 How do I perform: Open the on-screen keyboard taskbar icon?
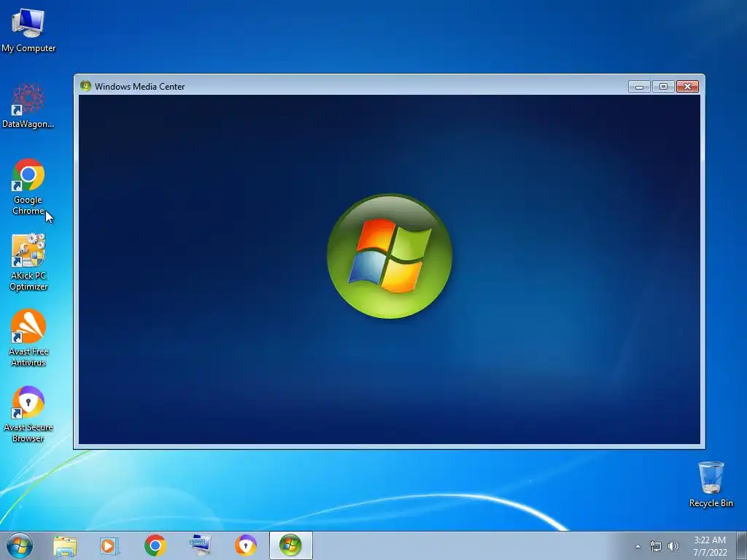pos(200,545)
